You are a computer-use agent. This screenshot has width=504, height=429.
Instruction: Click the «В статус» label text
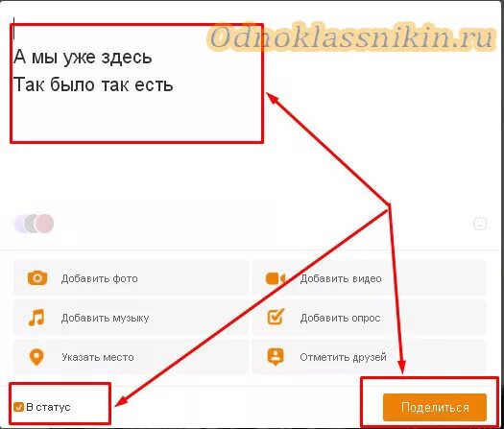click(x=48, y=407)
